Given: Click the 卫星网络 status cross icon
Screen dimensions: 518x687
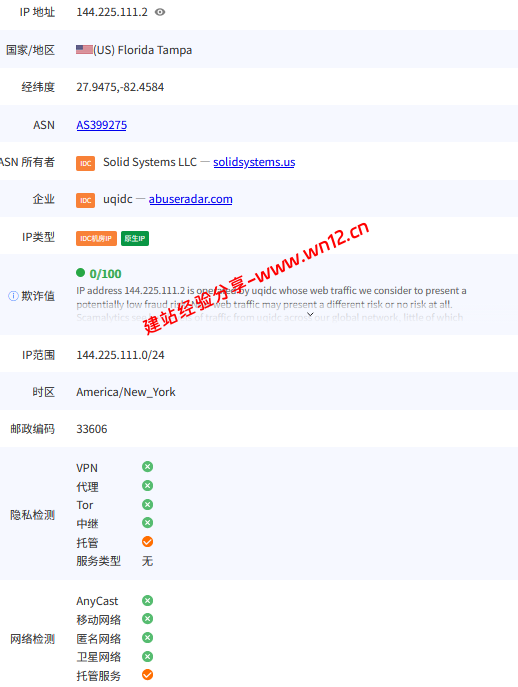Looking at the screenshot, I should click(148, 656).
